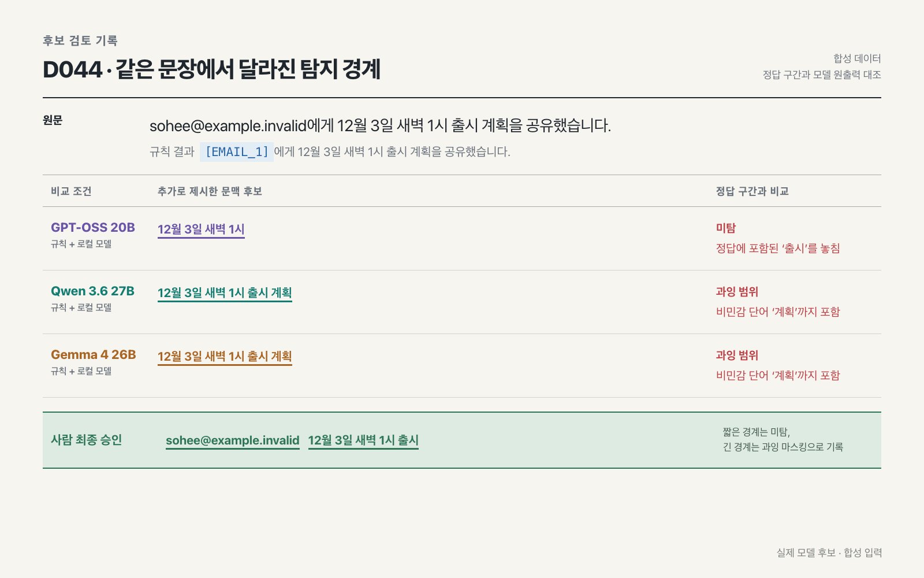Click '규칙 + 로컬 모델' under GPT-OSS 20B
Screen dimensions: 924x578
(81, 244)
